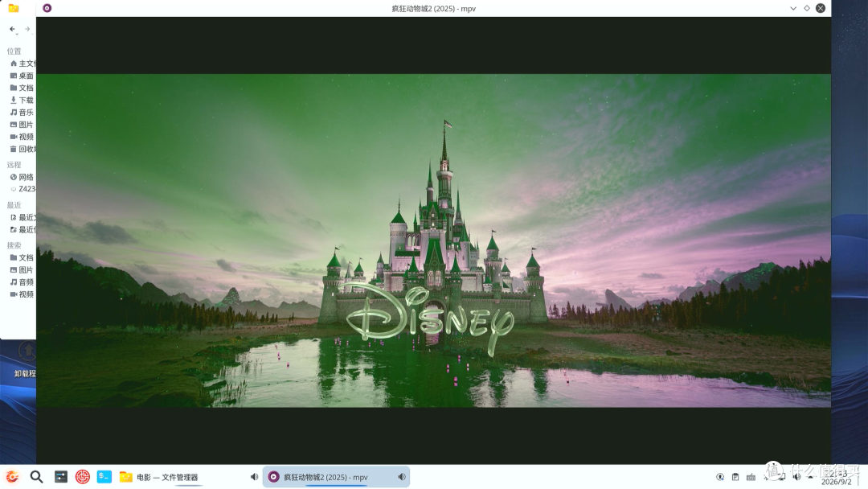Image resolution: width=868 pixels, height=489 pixels.
Task: Minimize the mpv window with the down chevron
Action: click(x=793, y=8)
